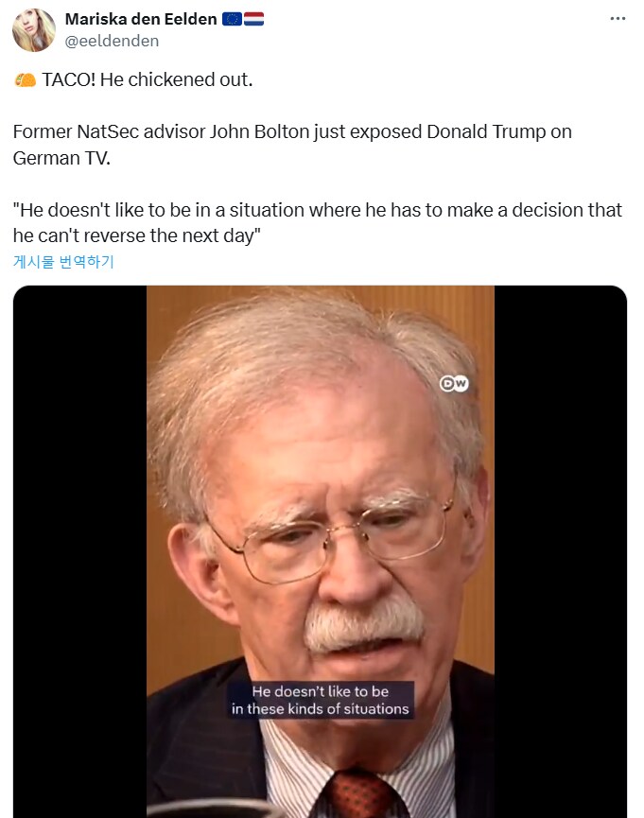
Task: Open the Mariska den Eelden display name
Action: pos(141,19)
